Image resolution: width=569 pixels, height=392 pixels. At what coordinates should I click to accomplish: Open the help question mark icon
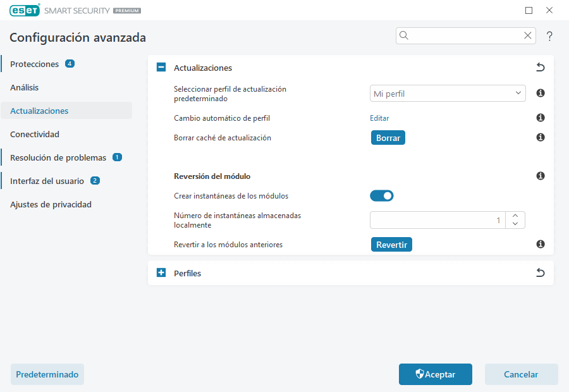(x=549, y=36)
